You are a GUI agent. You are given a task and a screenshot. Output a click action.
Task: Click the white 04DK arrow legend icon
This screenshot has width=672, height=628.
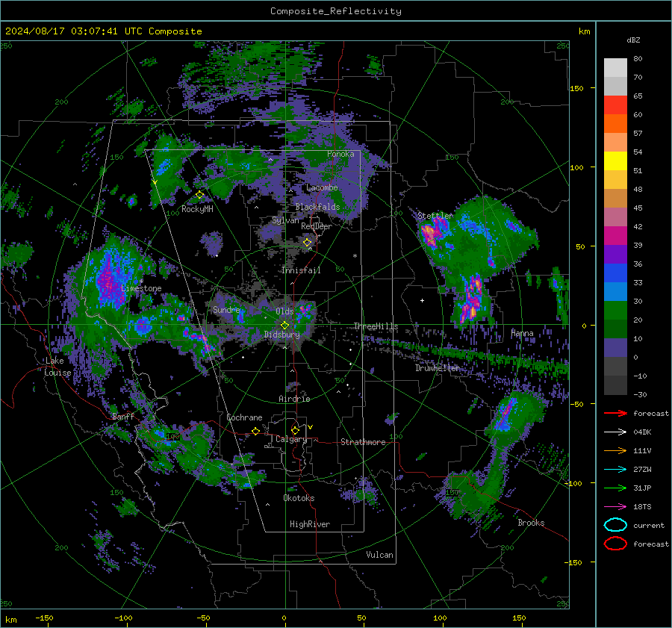[x=615, y=432]
